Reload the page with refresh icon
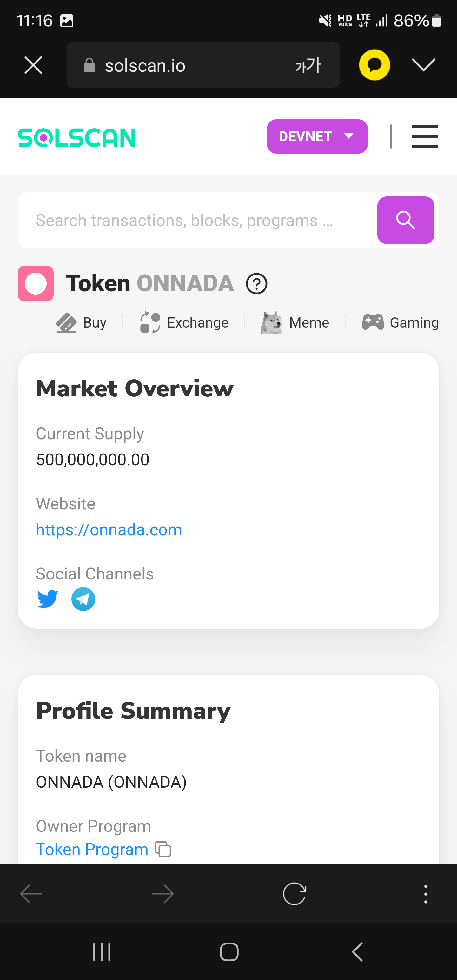Image resolution: width=457 pixels, height=980 pixels. pyautogui.click(x=294, y=893)
